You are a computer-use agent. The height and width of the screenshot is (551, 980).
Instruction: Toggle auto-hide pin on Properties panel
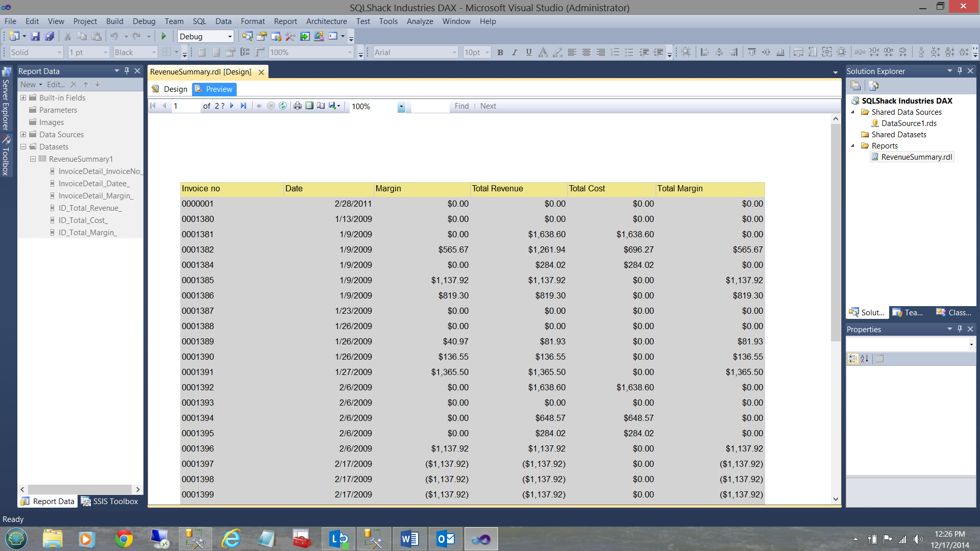pyautogui.click(x=960, y=329)
